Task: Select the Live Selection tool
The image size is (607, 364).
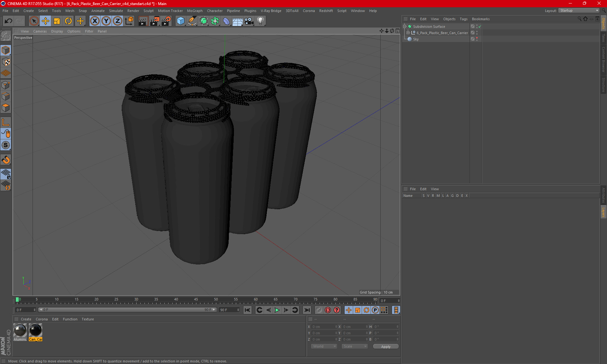Action: click(x=34, y=21)
